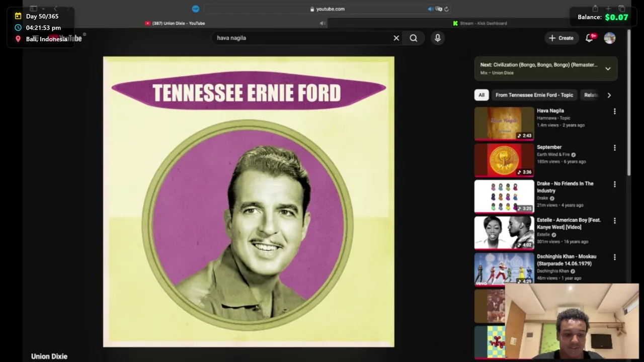Click the Earth Wind & Fire channel name

pos(553,154)
